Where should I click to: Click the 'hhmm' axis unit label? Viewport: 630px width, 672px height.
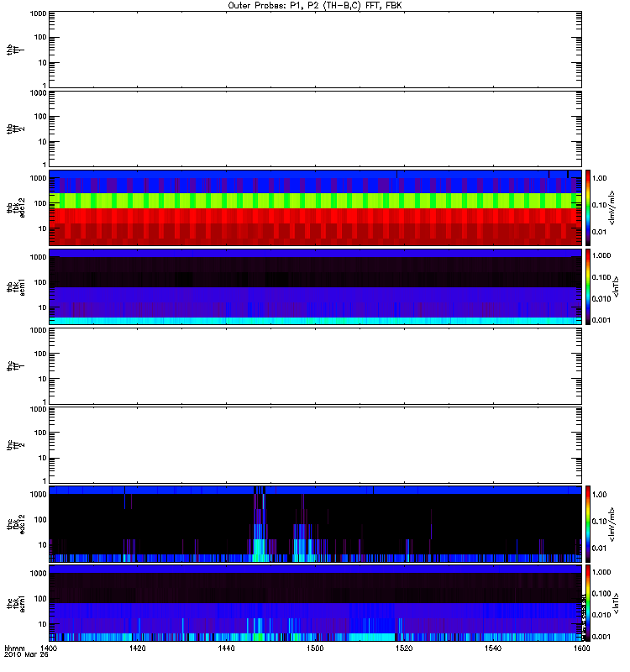(x=14, y=648)
